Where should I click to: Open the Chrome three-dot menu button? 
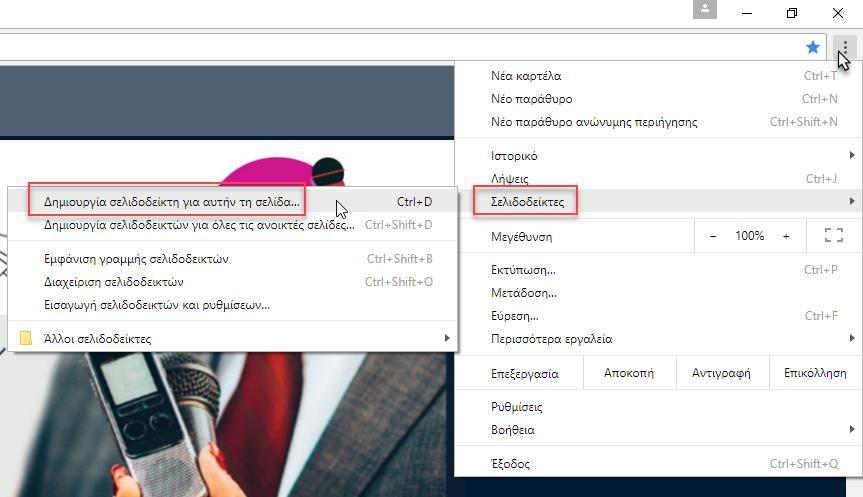(x=845, y=47)
